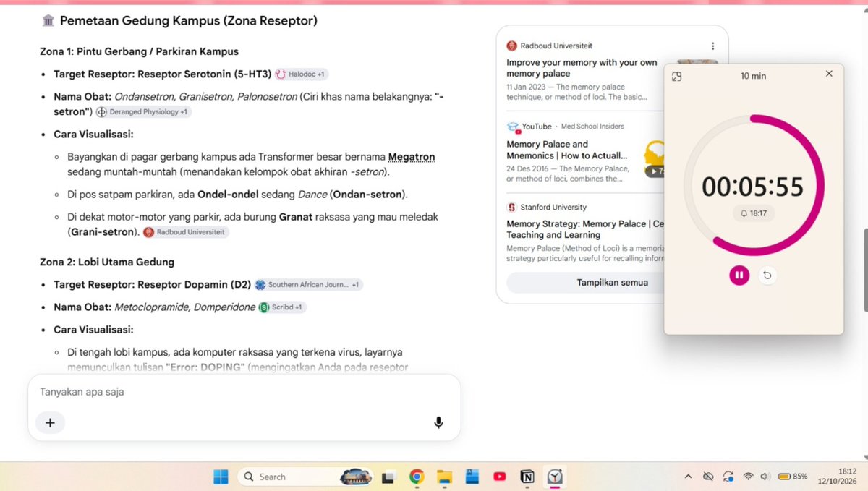Open the Southern African Journ... source chip
This screenshot has height=491, width=868.
(308, 285)
